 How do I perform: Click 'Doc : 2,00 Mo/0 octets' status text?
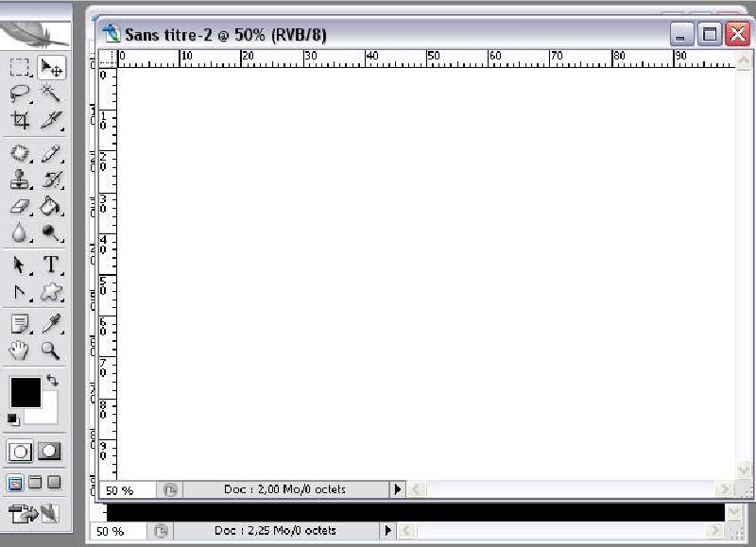(x=285, y=489)
